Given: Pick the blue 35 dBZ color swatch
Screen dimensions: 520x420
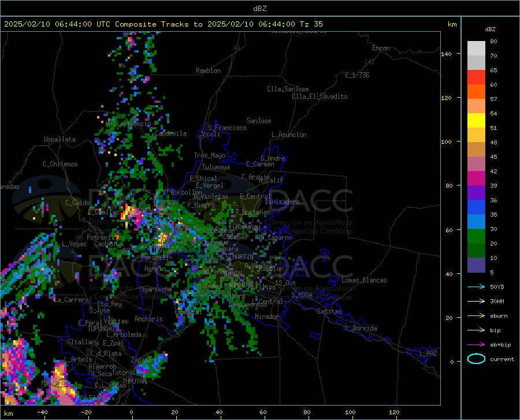Looking at the screenshot, I should (476, 207).
